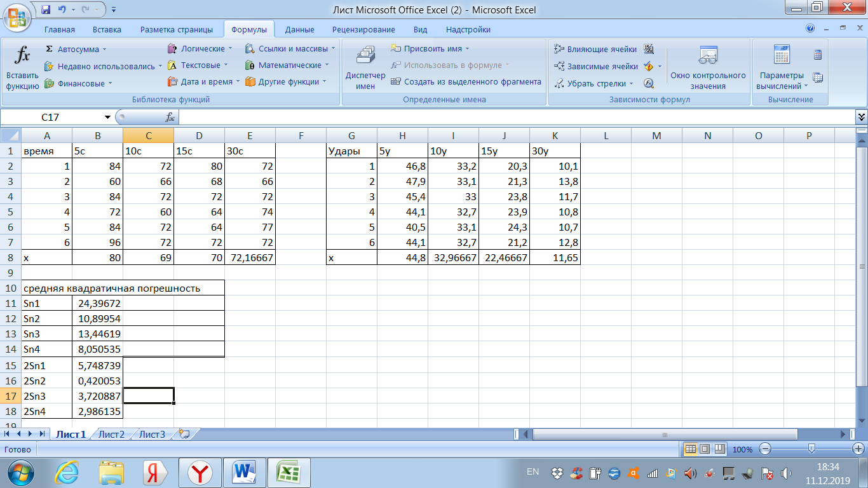Open the Логические functions list

pos(200,48)
